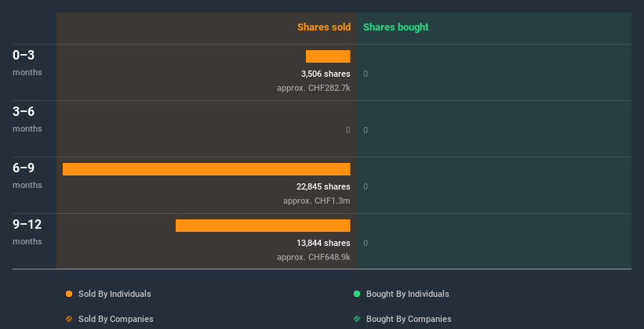Click the striped Sold By Companies legend icon

tap(69, 319)
